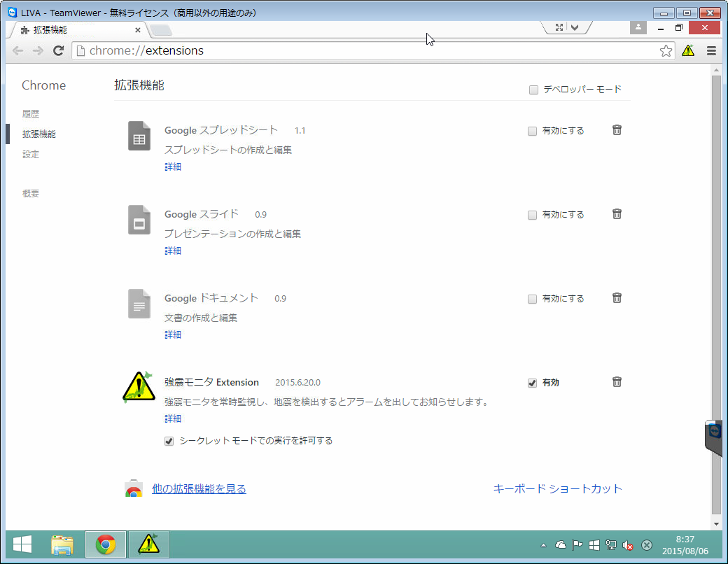
Task: Click the Google ドキュメント extension icon
Action: click(x=139, y=304)
